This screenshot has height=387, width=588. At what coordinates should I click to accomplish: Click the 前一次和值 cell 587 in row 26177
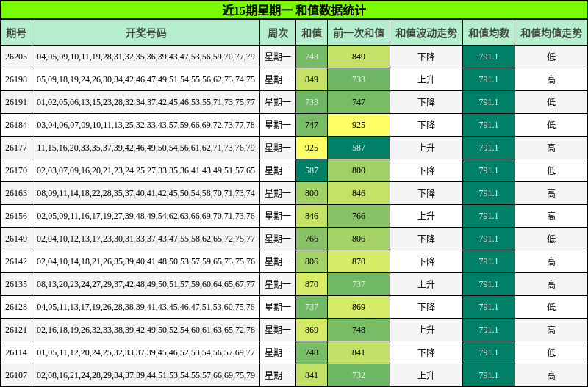[x=359, y=148]
